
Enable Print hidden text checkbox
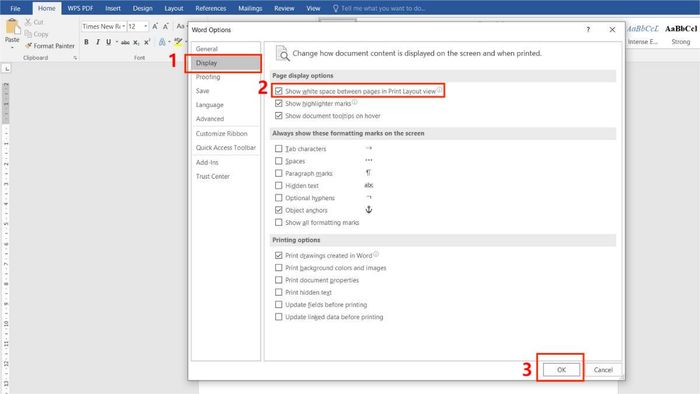tap(279, 292)
